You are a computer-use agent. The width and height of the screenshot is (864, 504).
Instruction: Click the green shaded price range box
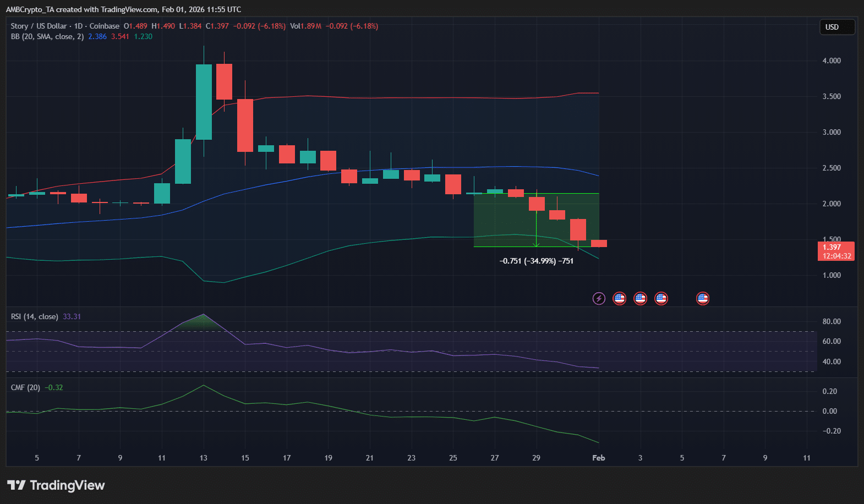pos(536,220)
